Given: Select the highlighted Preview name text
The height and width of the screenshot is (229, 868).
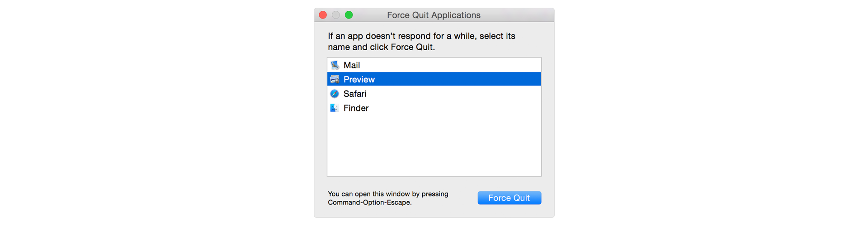Looking at the screenshot, I should pos(359,79).
